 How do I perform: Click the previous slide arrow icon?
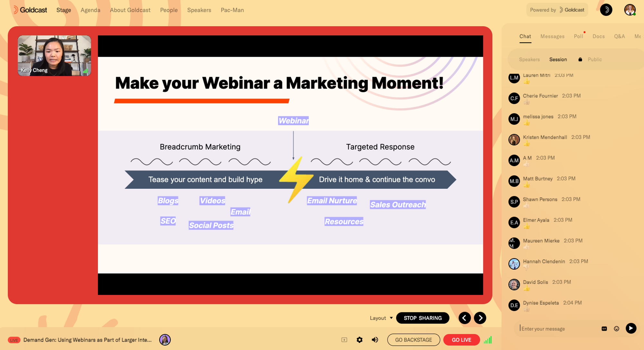click(465, 318)
